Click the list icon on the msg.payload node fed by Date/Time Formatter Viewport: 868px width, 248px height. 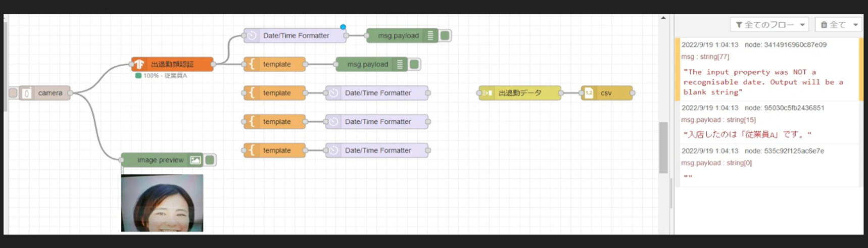point(430,35)
